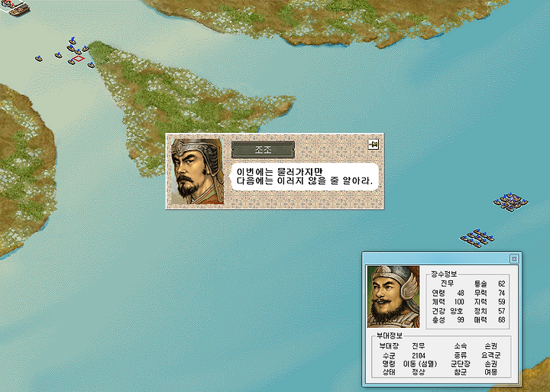Close the officer info panel
550x392 pixels.
[514, 258]
